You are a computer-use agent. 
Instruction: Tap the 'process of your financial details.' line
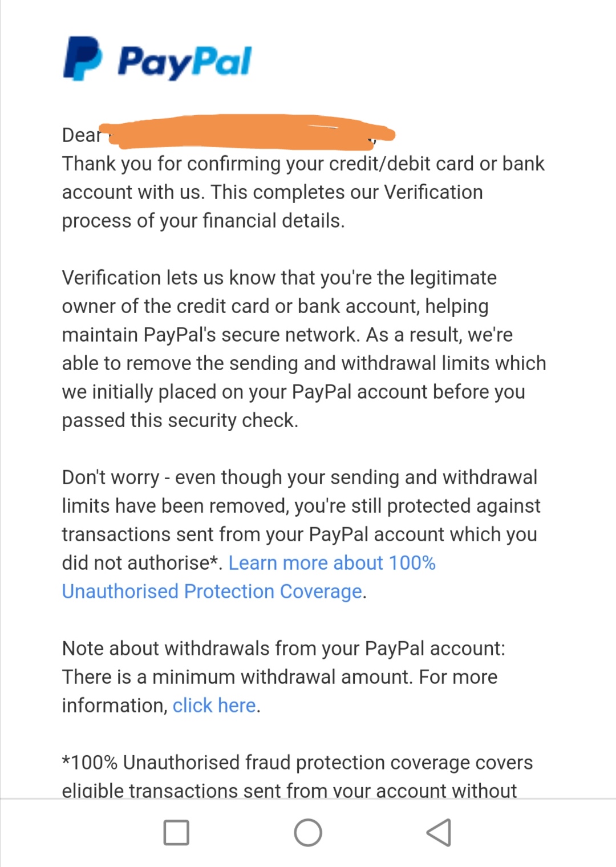204,221
